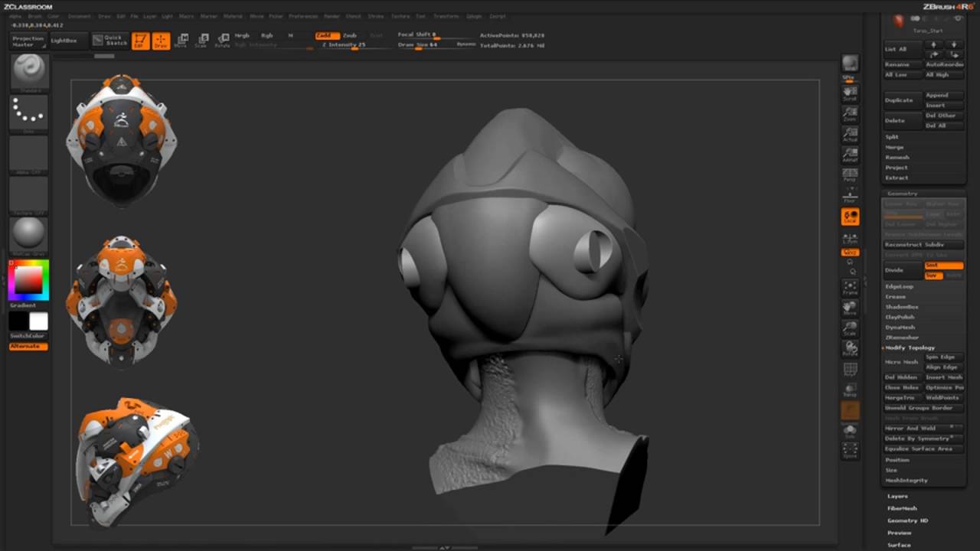Screen dimensions: 980x551
Task: Toggle the Mrgb channel button
Action: tap(242, 35)
